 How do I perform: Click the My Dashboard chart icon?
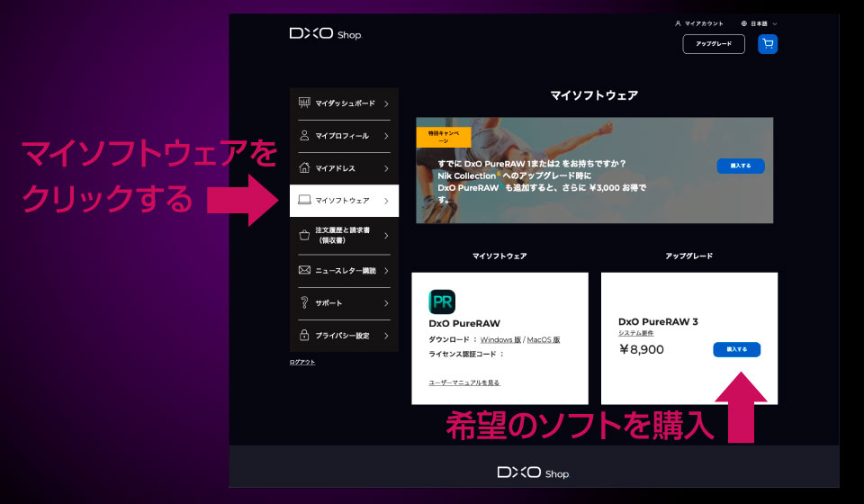tap(304, 103)
